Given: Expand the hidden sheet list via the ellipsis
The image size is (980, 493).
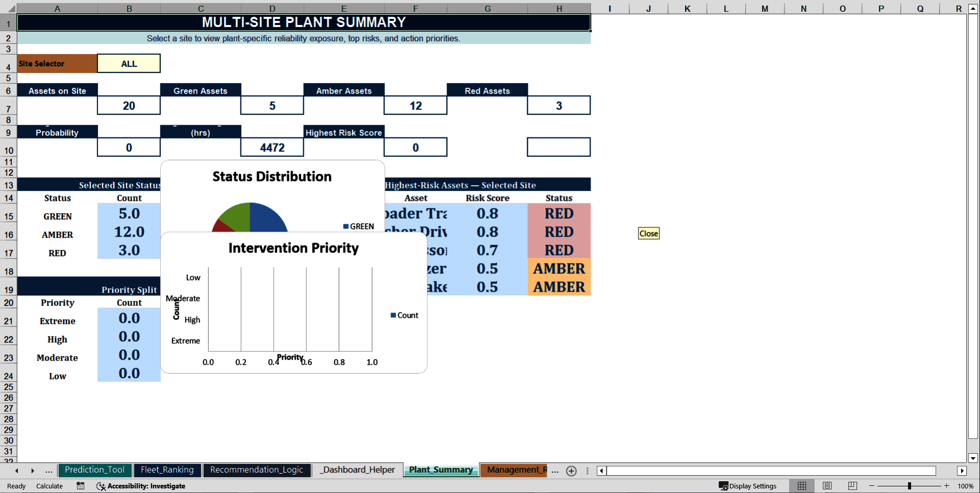Looking at the screenshot, I should pyautogui.click(x=555, y=471).
